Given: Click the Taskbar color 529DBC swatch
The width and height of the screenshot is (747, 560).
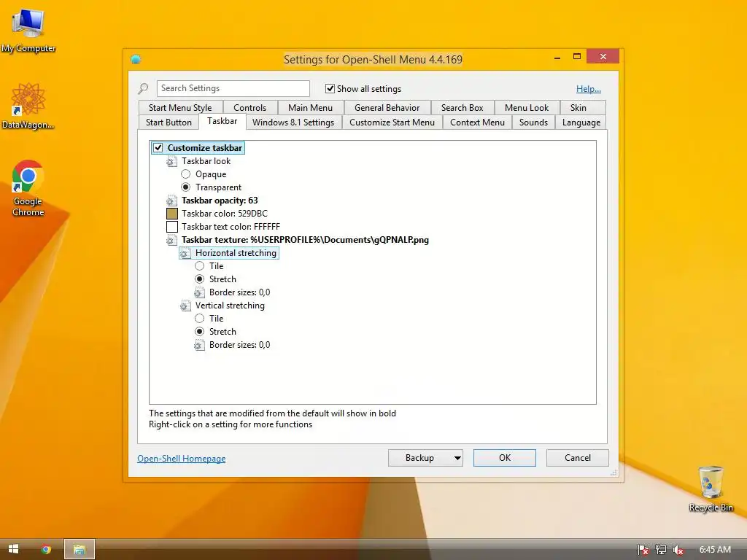Looking at the screenshot, I should pyautogui.click(x=172, y=214).
